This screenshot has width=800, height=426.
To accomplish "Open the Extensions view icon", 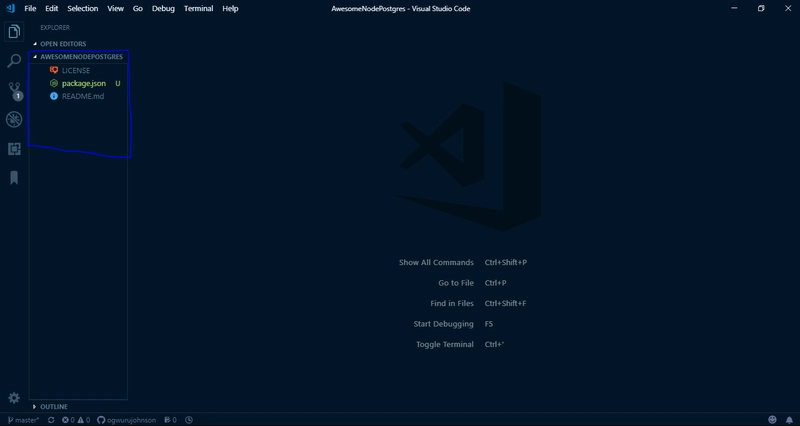I will [x=14, y=148].
